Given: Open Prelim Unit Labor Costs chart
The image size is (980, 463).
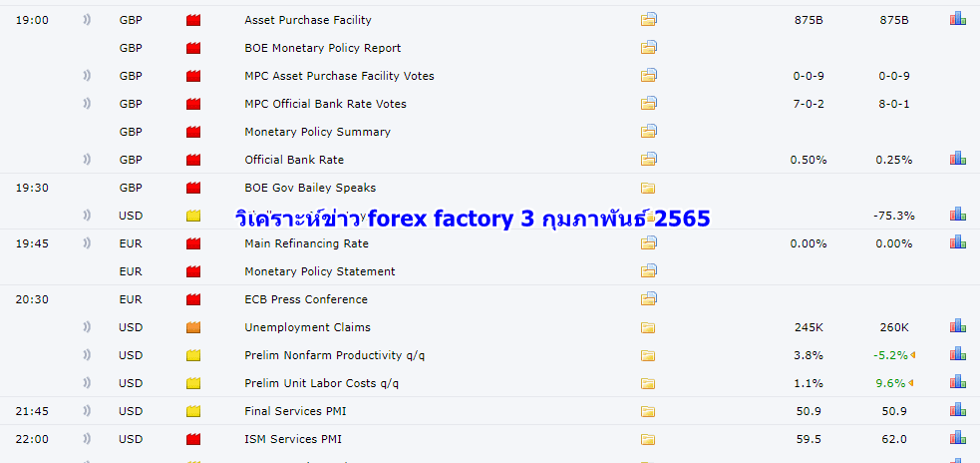Looking at the screenshot, I should [x=957, y=382].
